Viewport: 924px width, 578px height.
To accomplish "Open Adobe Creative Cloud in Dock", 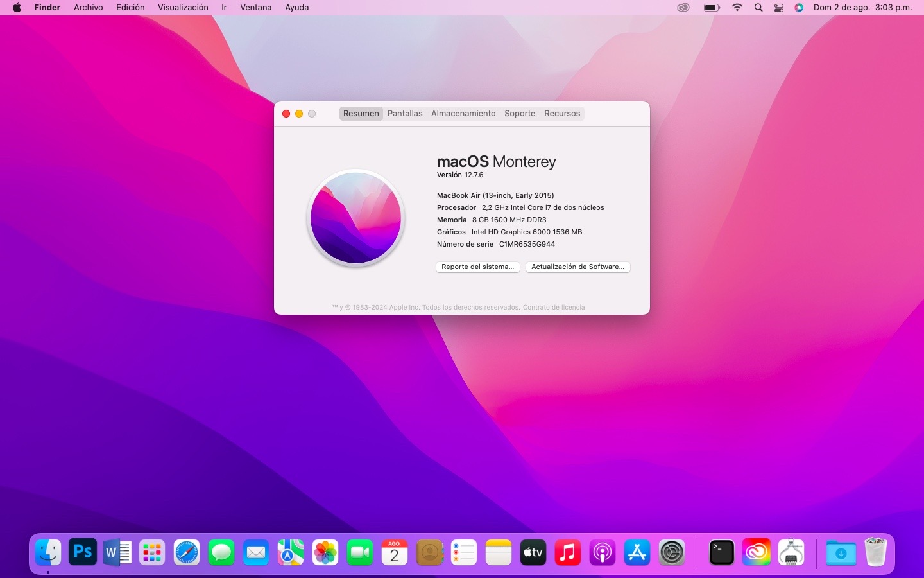I will click(757, 552).
